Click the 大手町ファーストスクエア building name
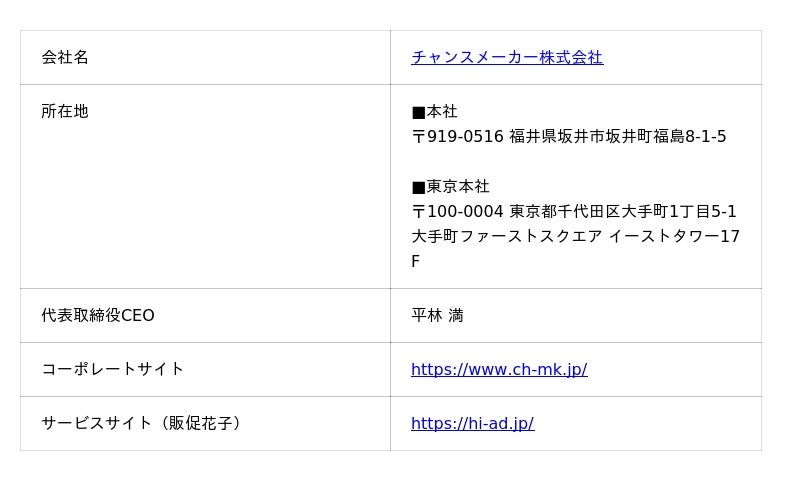The height and width of the screenshot is (481, 800). (x=507, y=237)
